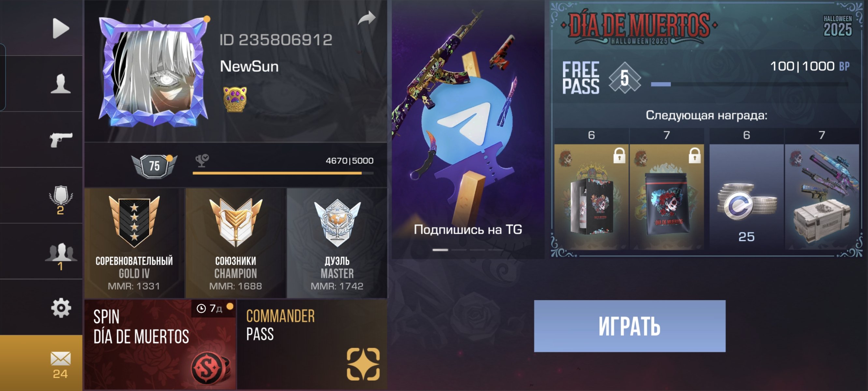The width and height of the screenshot is (868, 391).
Task: Open the Spin Día de Muertos banner
Action: tap(160, 344)
